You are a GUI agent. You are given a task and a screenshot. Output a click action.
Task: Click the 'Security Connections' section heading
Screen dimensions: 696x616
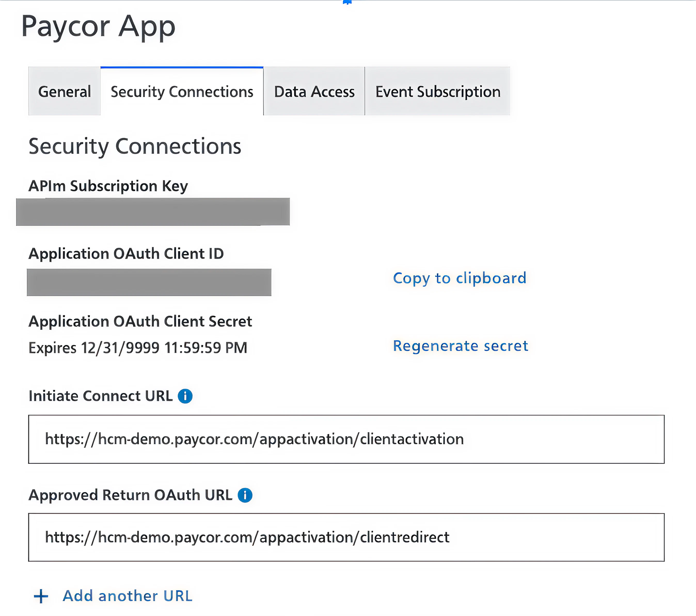(135, 147)
